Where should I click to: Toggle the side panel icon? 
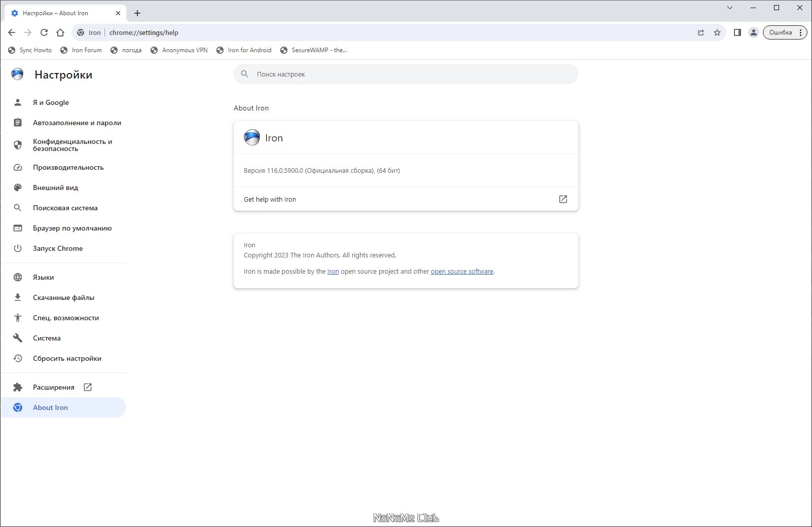737,32
